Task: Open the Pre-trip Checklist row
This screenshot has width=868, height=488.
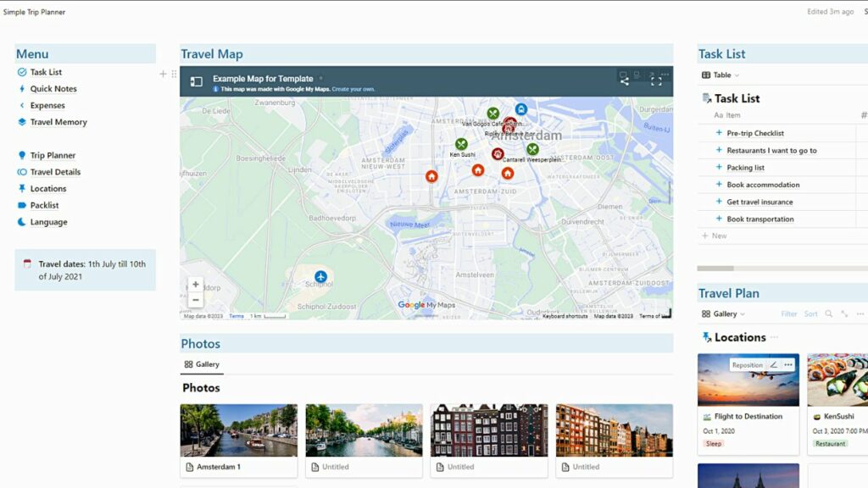Action: pos(755,133)
